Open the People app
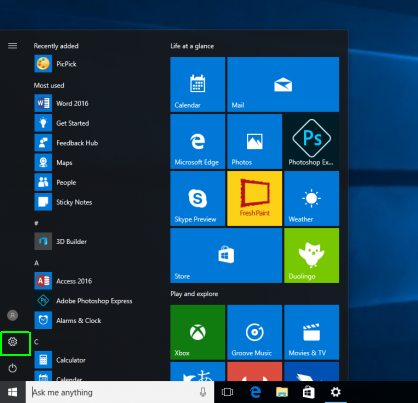418x403 pixels. click(55, 182)
